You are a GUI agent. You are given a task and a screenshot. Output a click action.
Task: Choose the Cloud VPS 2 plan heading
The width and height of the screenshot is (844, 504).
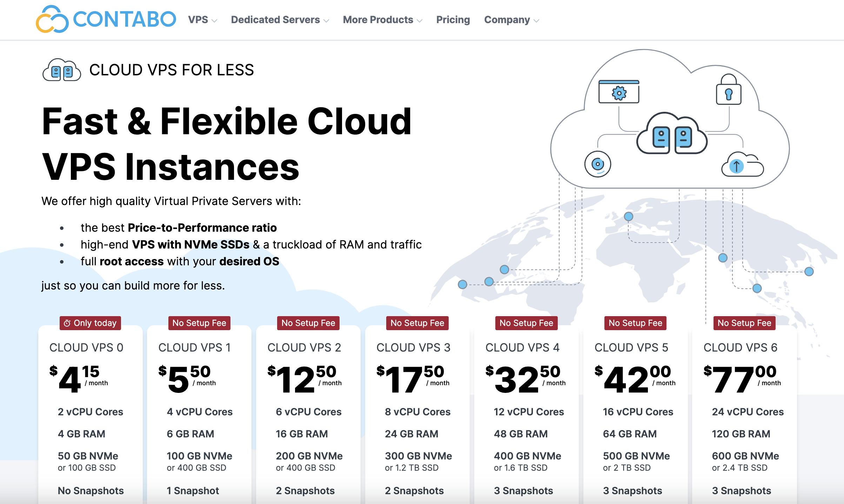point(304,347)
